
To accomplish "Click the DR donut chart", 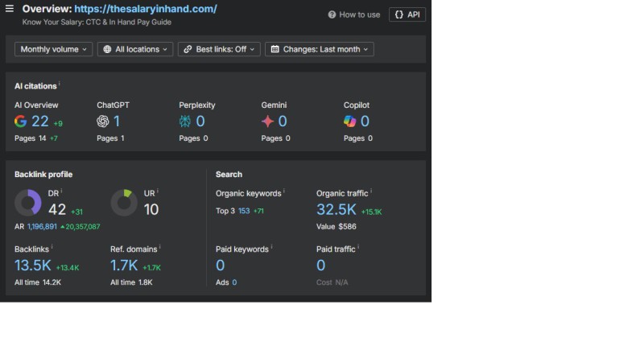I will tap(28, 203).
